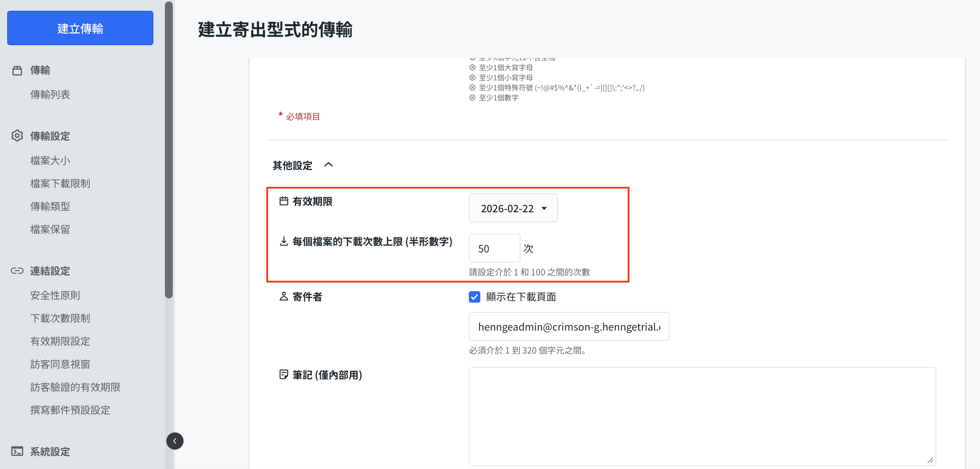Open 檔案大小 settings
The height and width of the screenshot is (469, 980).
50,160
